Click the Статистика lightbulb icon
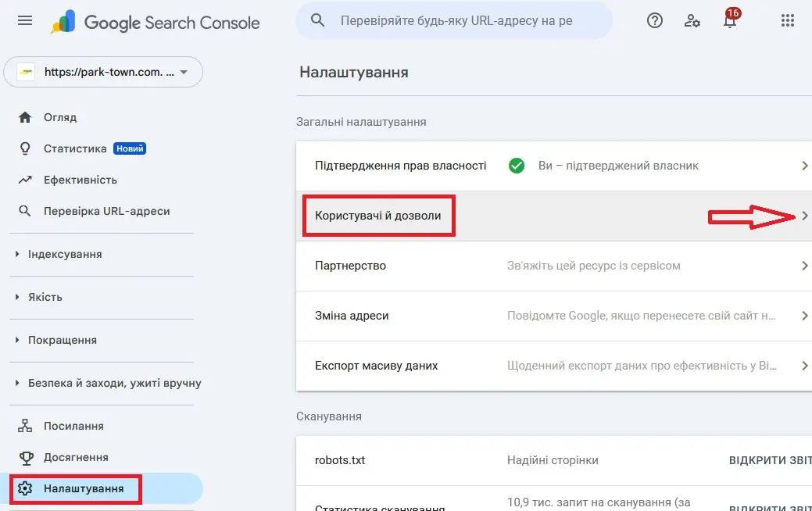Viewport: 812px width, 511px height. pyautogui.click(x=24, y=148)
